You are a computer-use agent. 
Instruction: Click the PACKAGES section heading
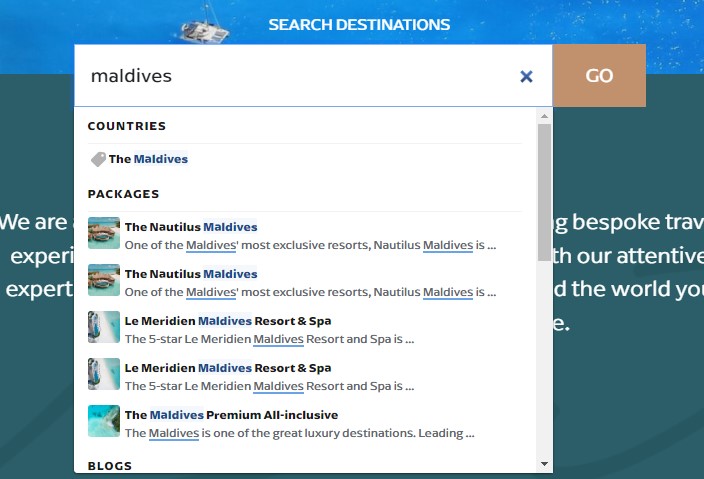click(123, 194)
